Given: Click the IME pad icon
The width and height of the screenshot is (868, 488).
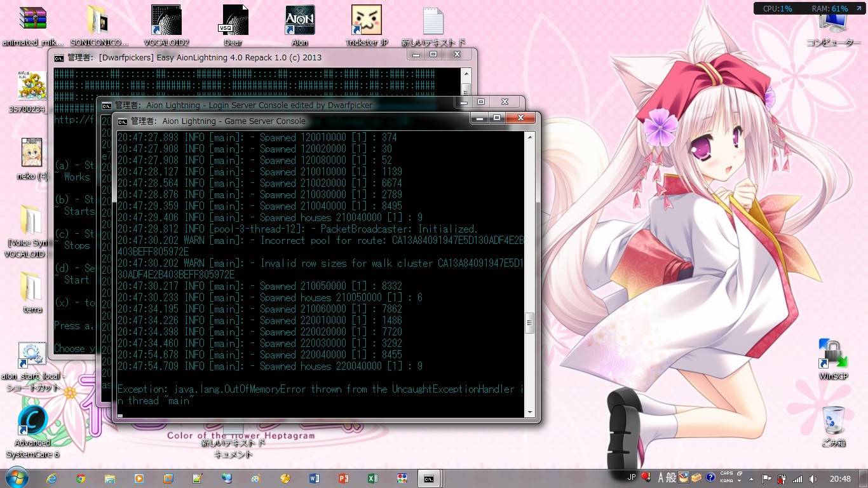Looking at the screenshot, I should tap(684, 477).
